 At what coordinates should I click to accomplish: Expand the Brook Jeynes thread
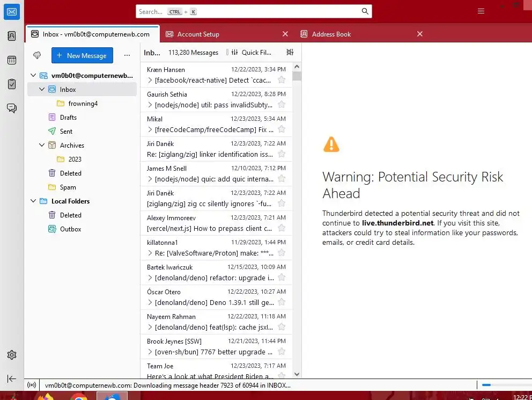tap(150, 352)
